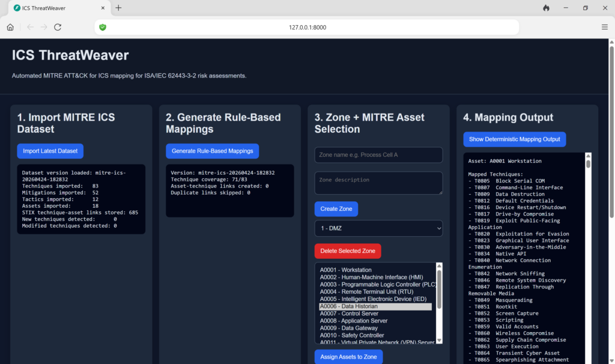Select 'A0006 - Data Historian' asset
Viewport: 615px width, 364px height.
pyautogui.click(x=375, y=306)
